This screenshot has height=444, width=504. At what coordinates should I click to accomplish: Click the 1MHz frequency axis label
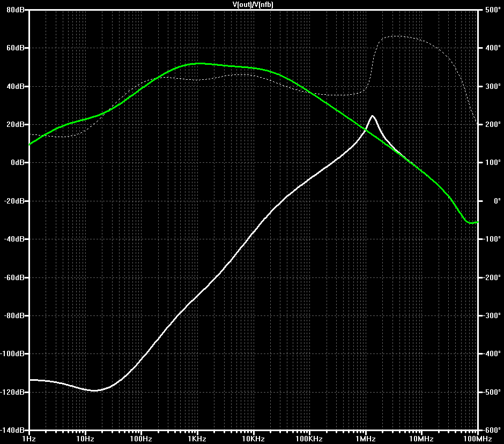click(x=366, y=439)
